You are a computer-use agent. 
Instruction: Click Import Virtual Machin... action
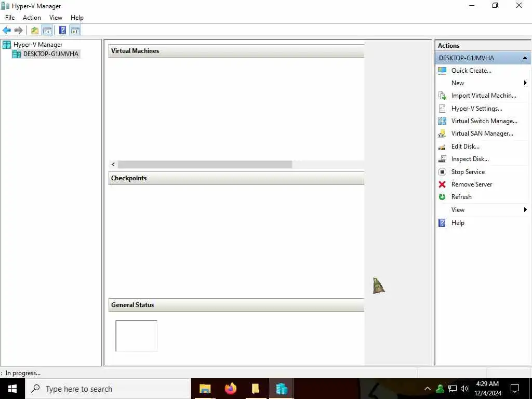click(x=484, y=96)
